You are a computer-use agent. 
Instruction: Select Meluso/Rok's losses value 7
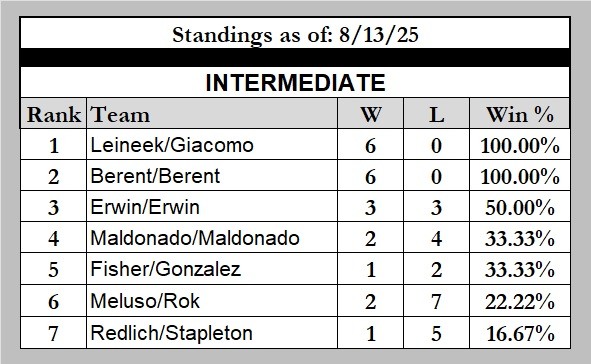tap(436, 301)
